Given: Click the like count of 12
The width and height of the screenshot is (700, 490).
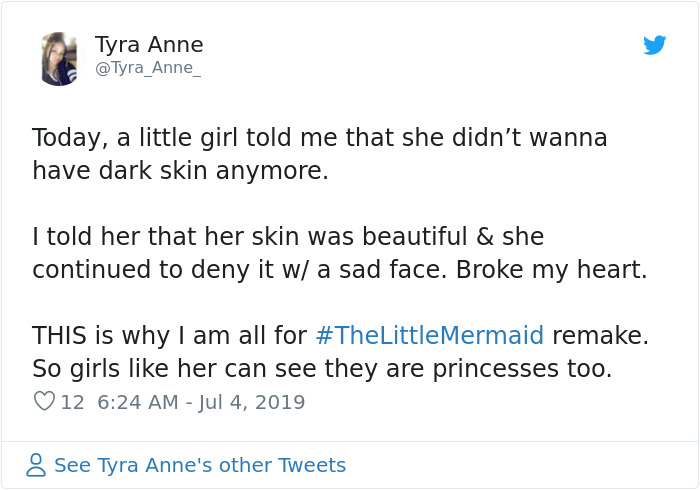Looking at the screenshot, I should coord(72,402).
